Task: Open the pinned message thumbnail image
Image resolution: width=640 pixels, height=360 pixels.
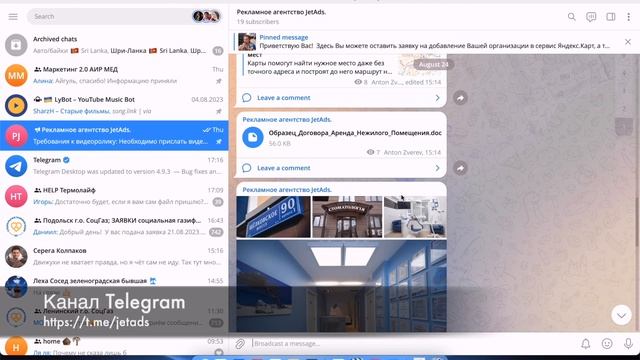Action: [x=247, y=42]
